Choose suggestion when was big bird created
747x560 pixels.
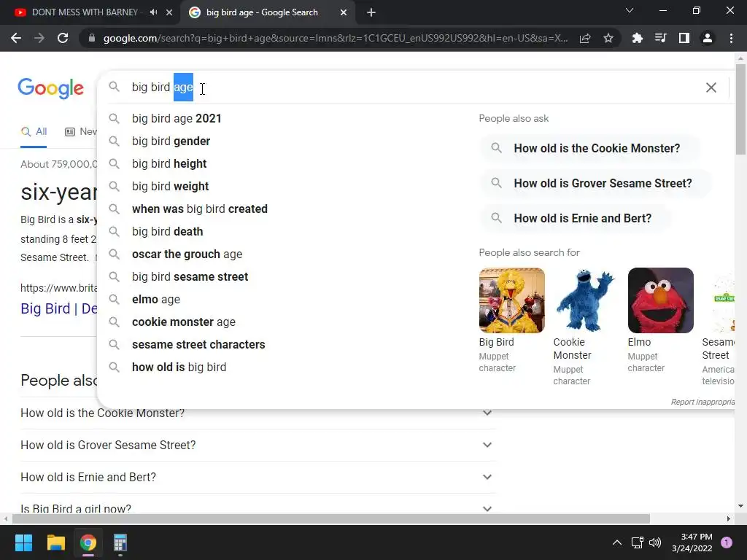tap(200, 209)
